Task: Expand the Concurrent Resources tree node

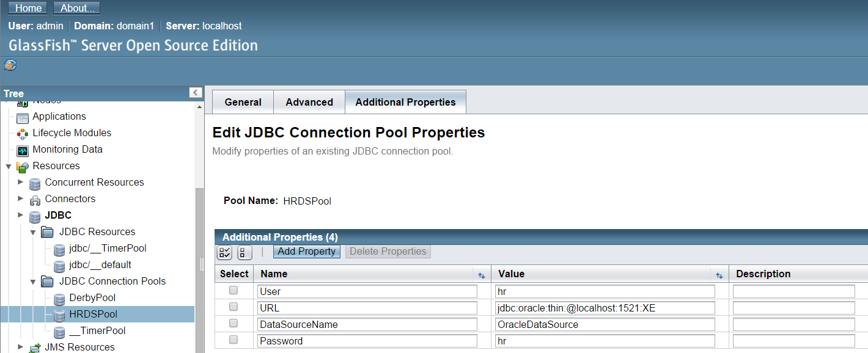Action: point(20,182)
